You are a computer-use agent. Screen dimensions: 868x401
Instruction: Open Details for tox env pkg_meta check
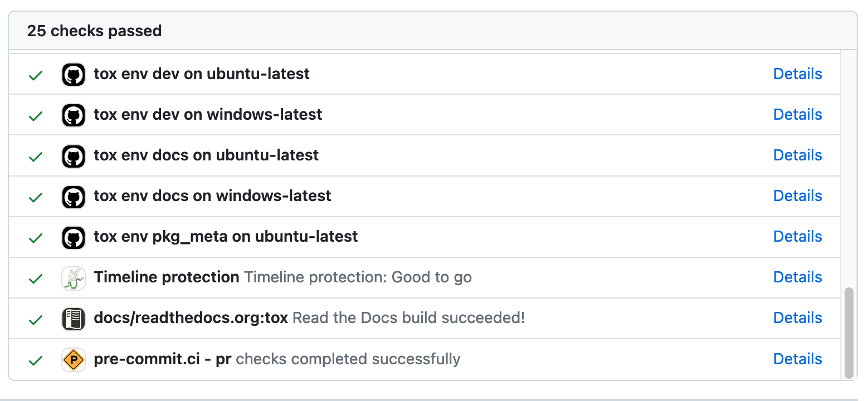[x=797, y=237]
